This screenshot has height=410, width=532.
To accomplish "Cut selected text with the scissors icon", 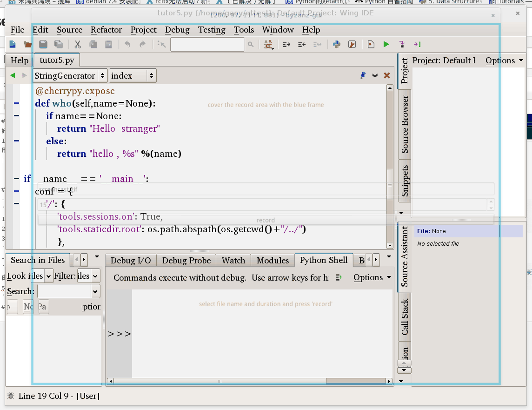I will tap(77, 44).
